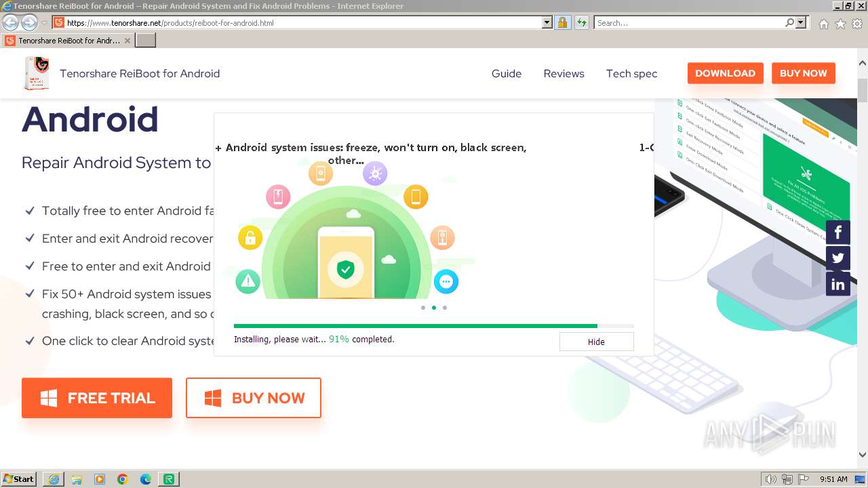Share page on LinkedIn
This screenshot has height=488, width=868.
pyautogui.click(x=838, y=284)
